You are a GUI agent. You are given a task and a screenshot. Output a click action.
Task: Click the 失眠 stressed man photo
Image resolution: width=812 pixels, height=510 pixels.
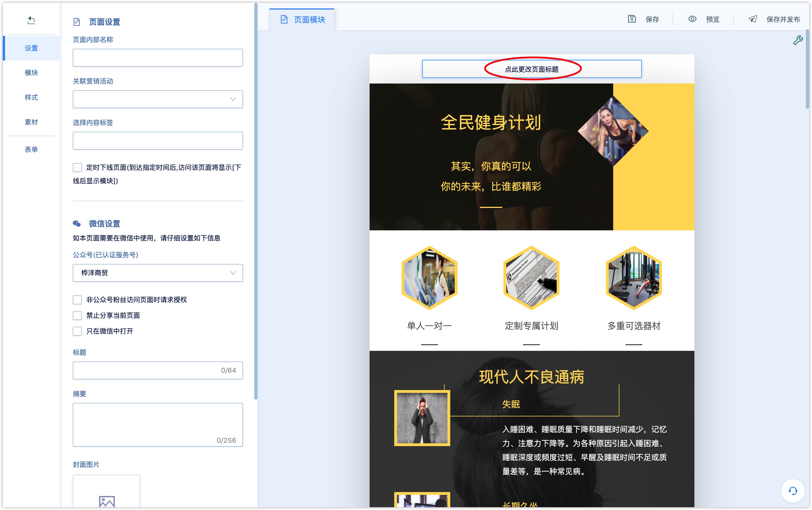point(422,418)
